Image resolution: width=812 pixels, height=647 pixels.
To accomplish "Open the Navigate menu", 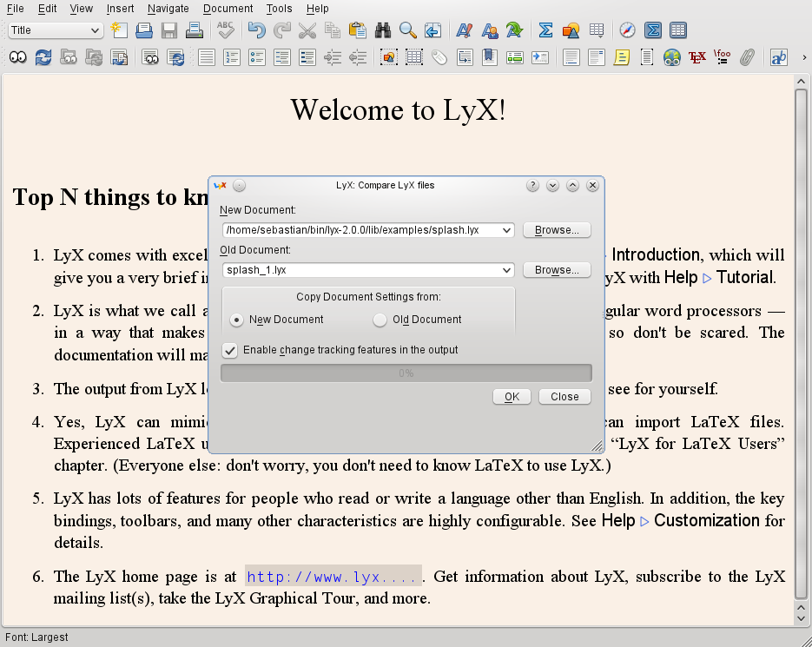I will click(168, 8).
